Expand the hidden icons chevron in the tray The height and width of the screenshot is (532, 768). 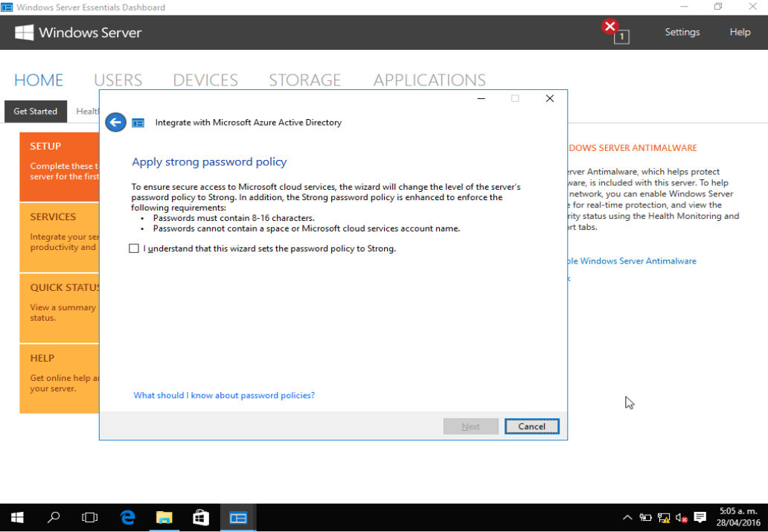click(x=627, y=516)
